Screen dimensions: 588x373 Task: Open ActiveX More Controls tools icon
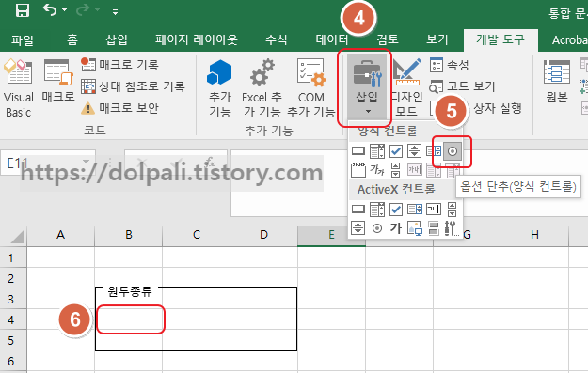click(x=452, y=227)
